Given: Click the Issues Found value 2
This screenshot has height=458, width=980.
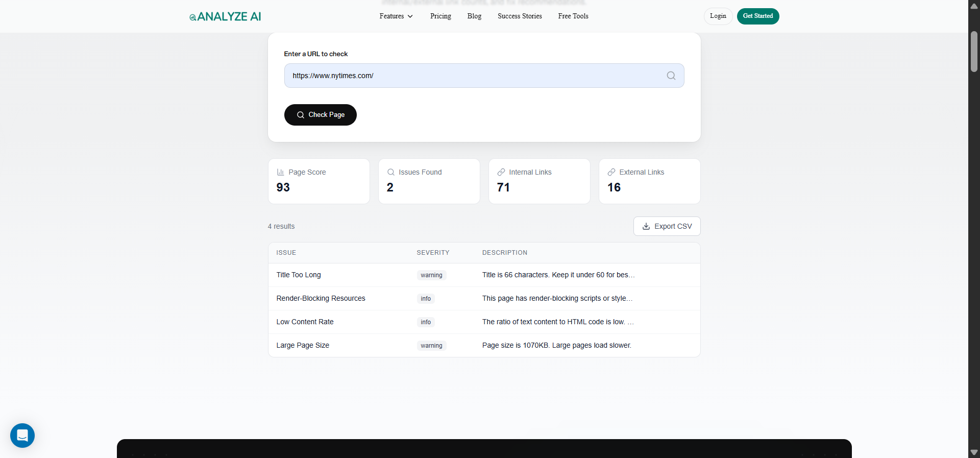Looking at the screenshot, I should 390,187.
